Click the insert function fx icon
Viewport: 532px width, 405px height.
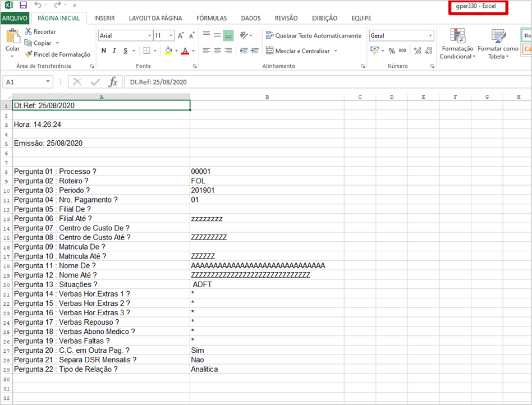pos(113,82)
